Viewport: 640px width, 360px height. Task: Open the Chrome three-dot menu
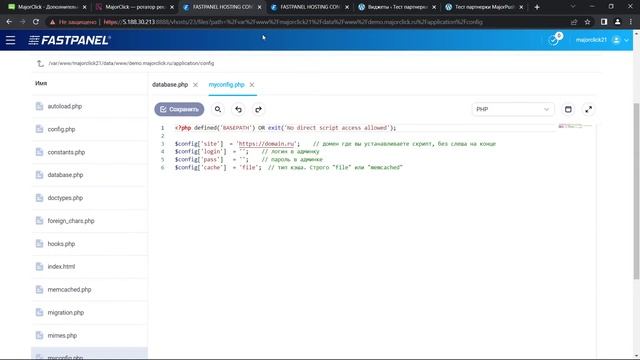tap(631, 22)
